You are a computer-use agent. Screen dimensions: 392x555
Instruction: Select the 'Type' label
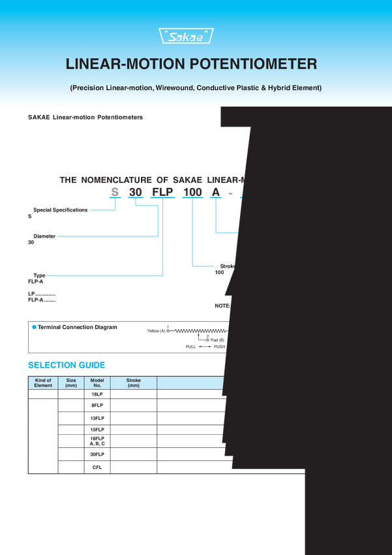[x=39, y=276]
